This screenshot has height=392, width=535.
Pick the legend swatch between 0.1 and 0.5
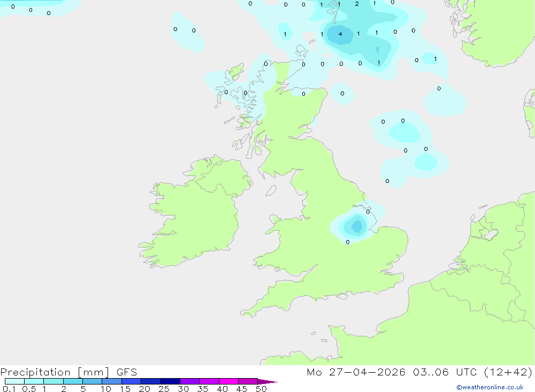tap(14, 381)
